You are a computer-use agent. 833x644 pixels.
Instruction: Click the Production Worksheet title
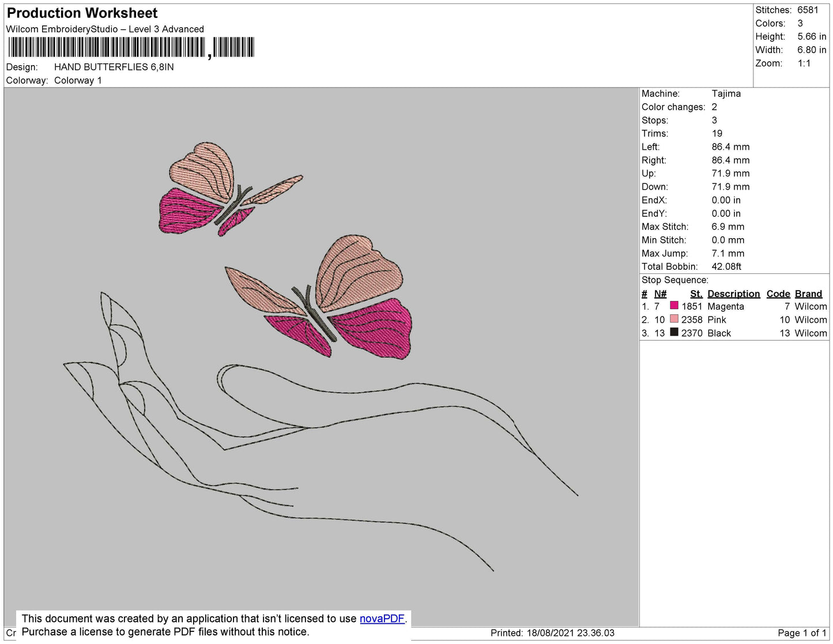(82, 13)
